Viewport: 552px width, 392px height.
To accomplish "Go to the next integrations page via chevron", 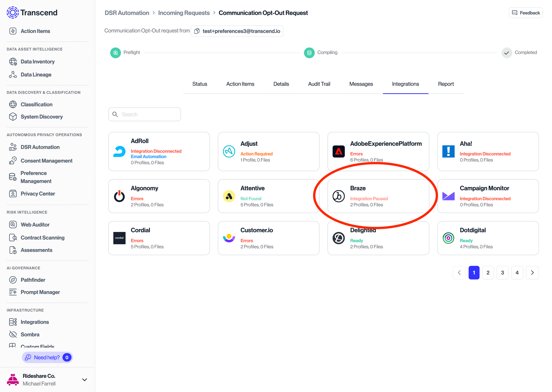I will coord(532,273).
